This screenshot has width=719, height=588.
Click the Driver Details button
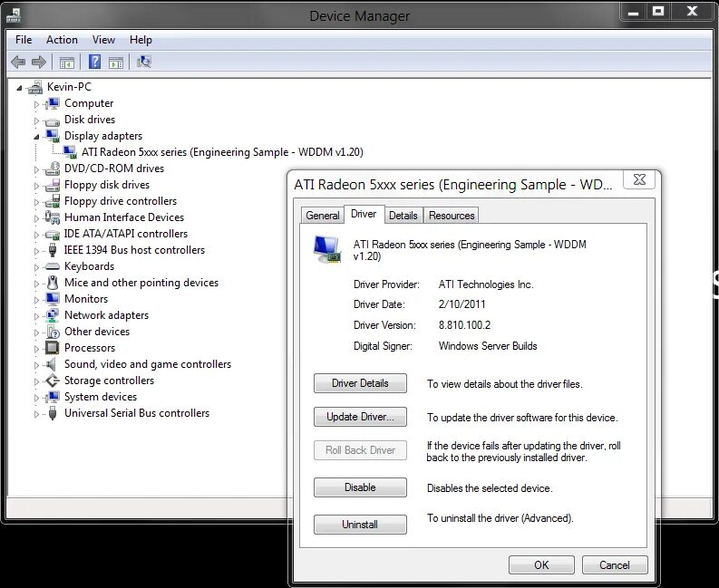tap(360, 383)
